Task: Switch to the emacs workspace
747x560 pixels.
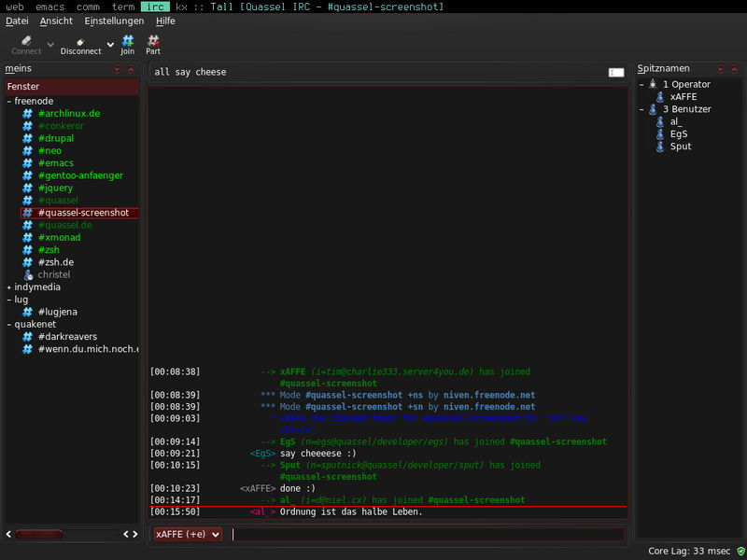Action: coord(50,7)
